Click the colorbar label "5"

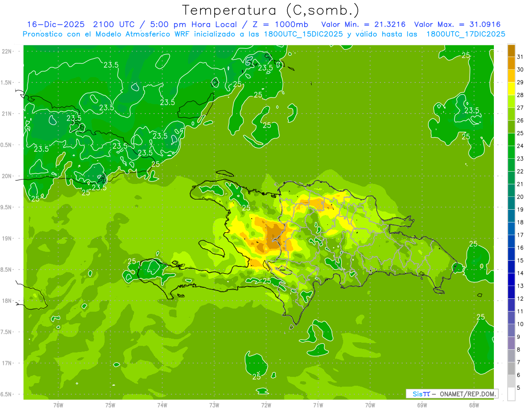point(519,388)
